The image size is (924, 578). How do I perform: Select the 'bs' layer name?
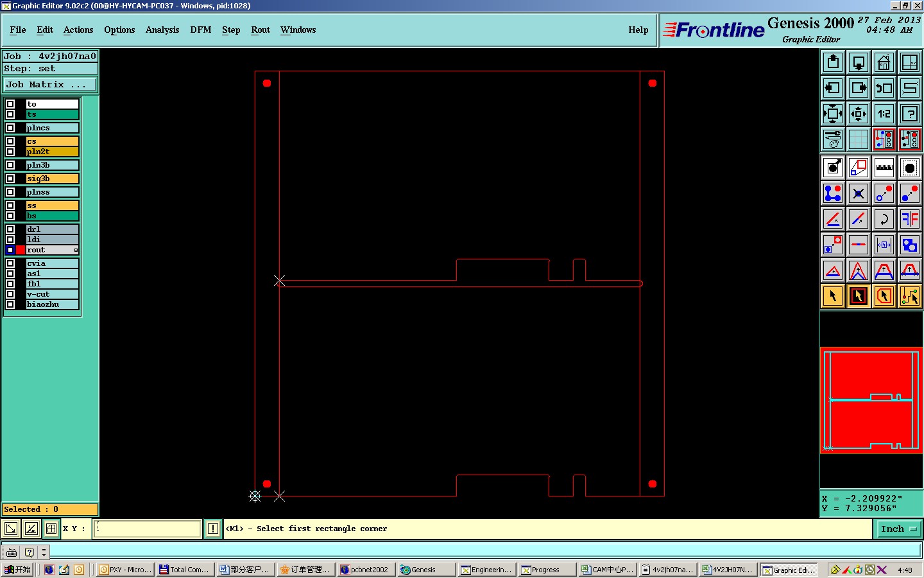click(x=52, y=216)
